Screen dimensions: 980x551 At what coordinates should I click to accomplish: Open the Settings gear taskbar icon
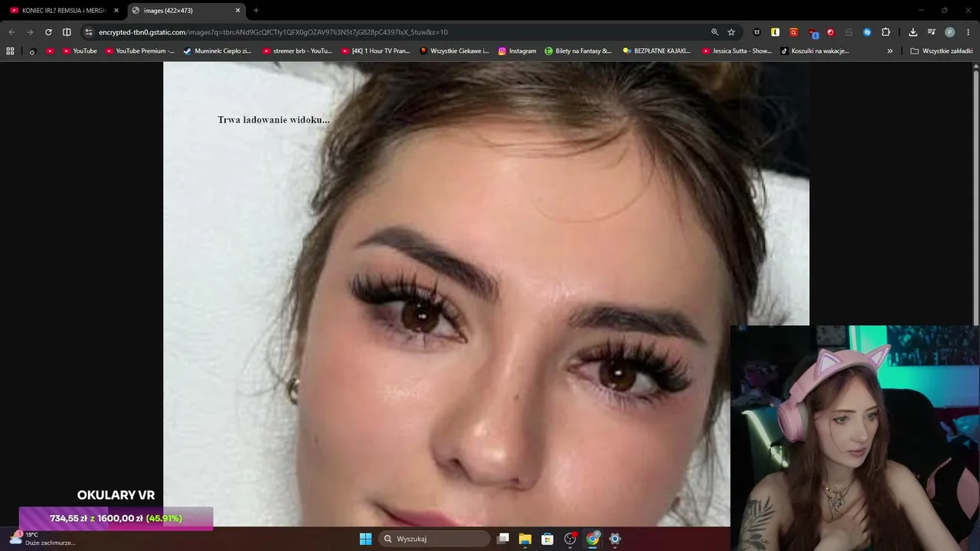(615, 539)
